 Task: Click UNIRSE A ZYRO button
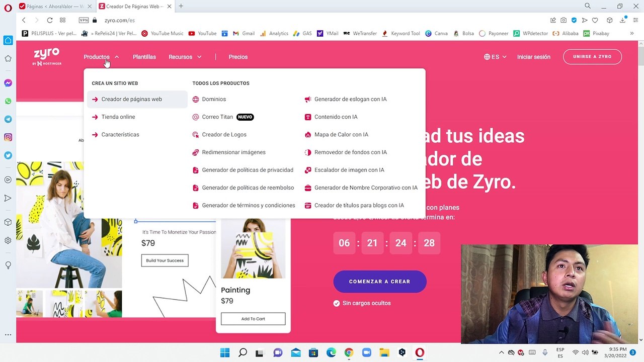(592, 56)
